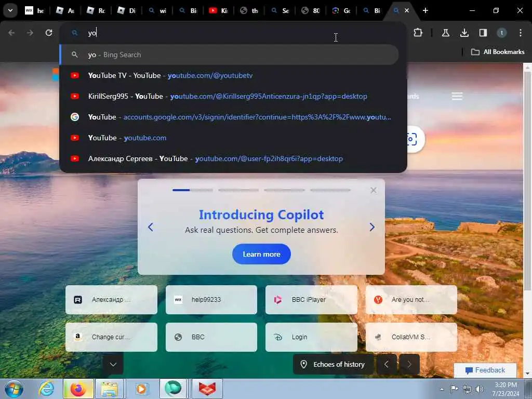Open the tab search dropdown arrow
This screenshot has height=399, width=532.
point(10,10)
